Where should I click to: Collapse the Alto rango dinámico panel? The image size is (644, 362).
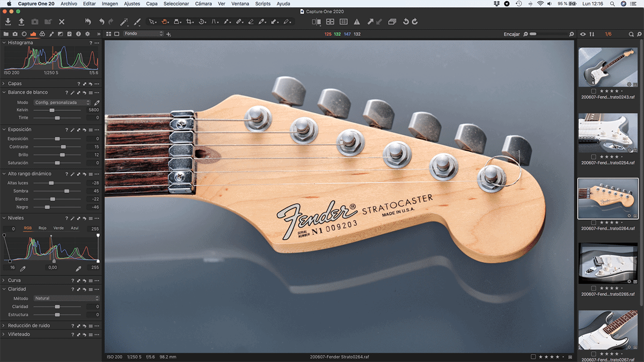coord(3,174)
